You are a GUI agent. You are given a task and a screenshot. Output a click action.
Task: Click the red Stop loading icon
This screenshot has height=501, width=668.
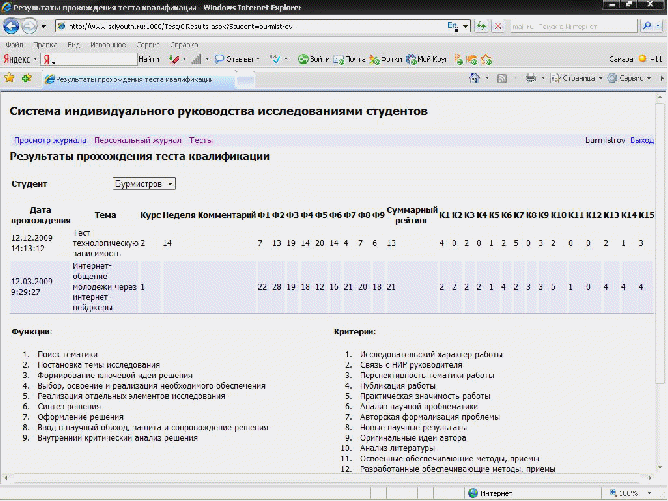point(497,27)
